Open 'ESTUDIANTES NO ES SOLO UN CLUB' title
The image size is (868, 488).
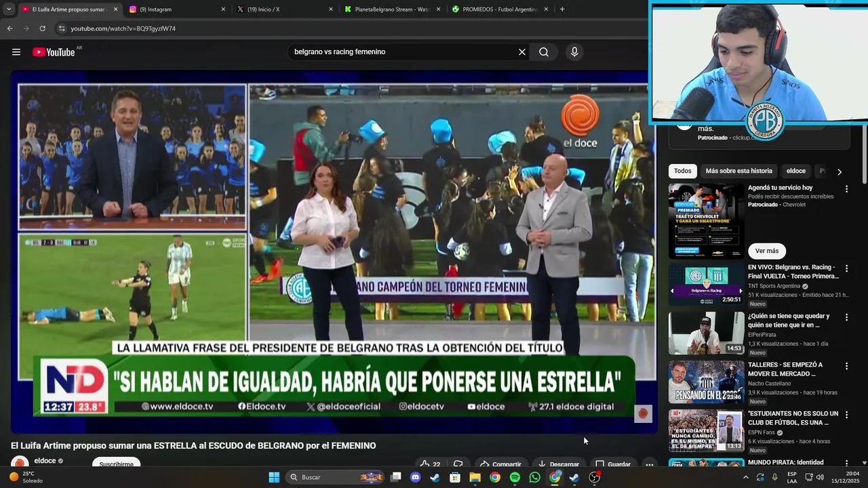[793, 418]
